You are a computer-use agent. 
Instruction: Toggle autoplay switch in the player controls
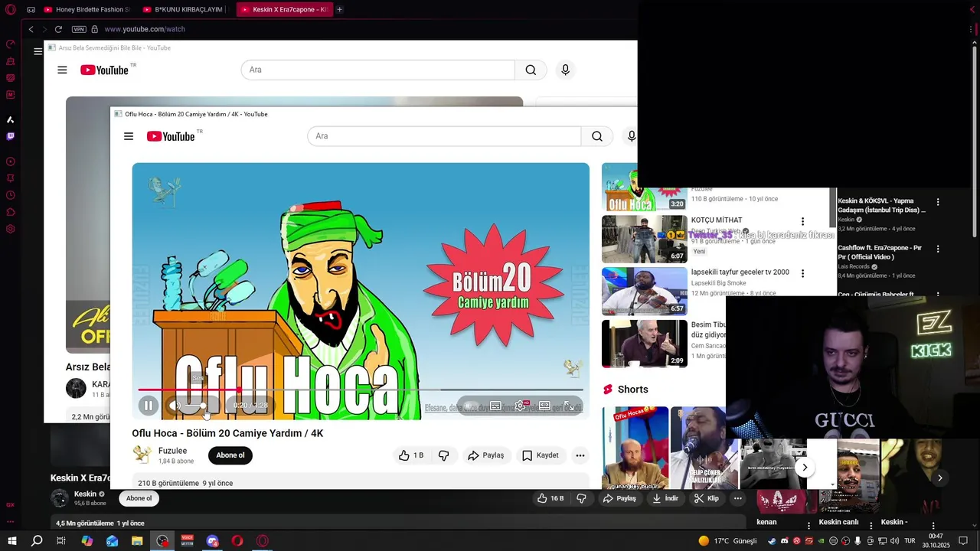[469, 406]
